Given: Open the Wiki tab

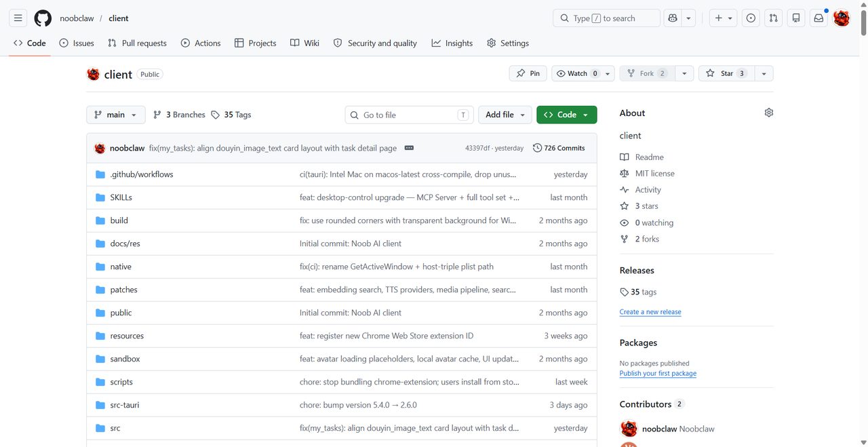Looking at the screenshot, I should [x=304, y=43].
